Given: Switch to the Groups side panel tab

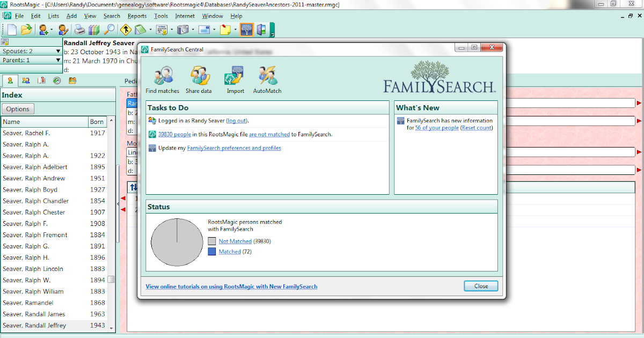Looking at the screenshot, I should [x=72, y=80].
